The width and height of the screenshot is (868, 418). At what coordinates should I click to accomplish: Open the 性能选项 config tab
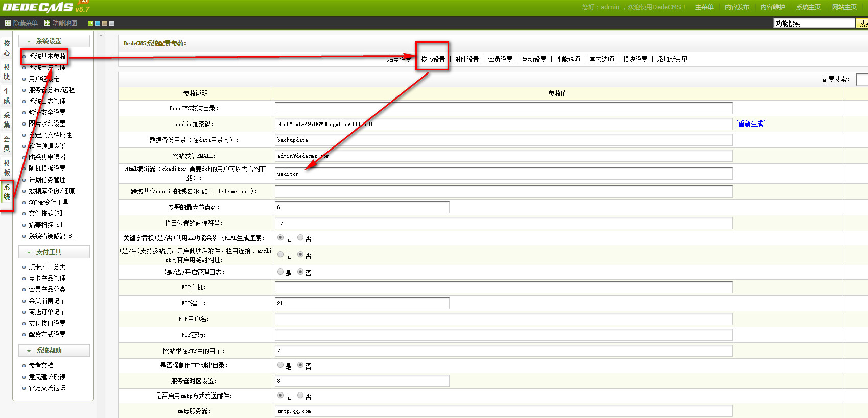[x=568, y=60]
